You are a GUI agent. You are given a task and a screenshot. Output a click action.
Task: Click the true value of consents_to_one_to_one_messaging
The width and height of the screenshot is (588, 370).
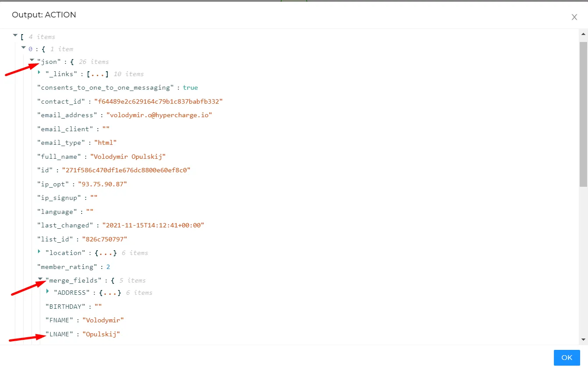point(190,87)
